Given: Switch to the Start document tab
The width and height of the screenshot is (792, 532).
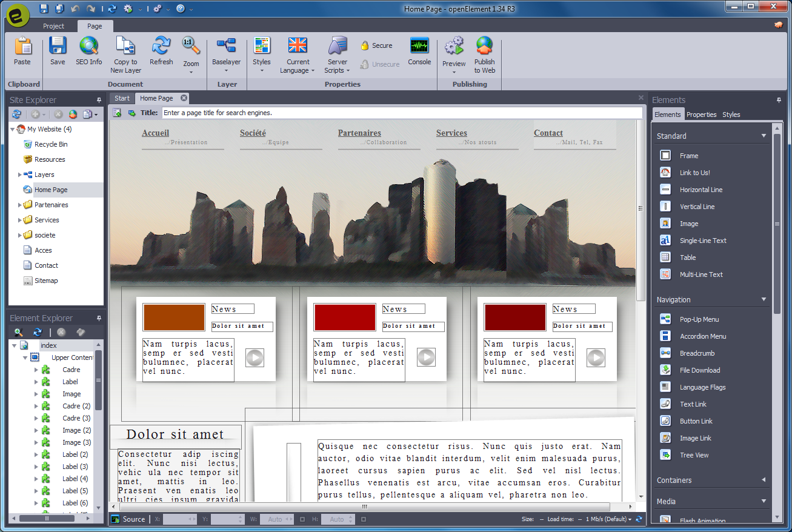Looking at the screenshot, I should (122, 98).
